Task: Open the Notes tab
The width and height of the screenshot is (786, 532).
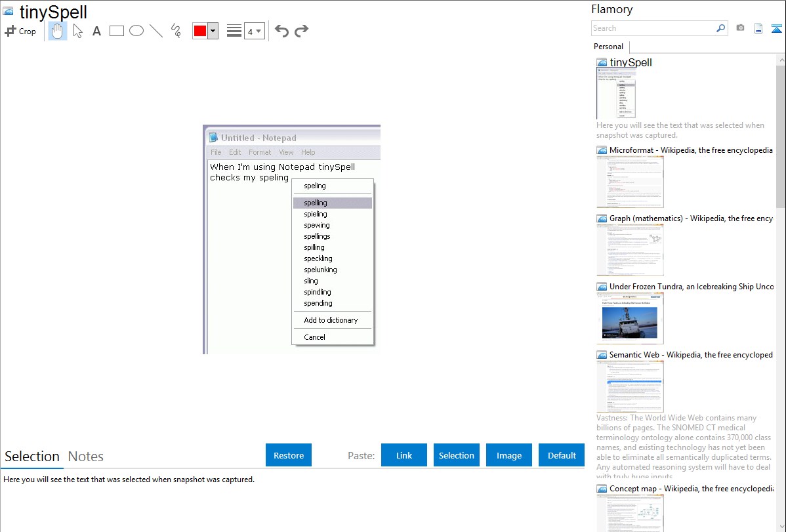Action: (86, 457)
